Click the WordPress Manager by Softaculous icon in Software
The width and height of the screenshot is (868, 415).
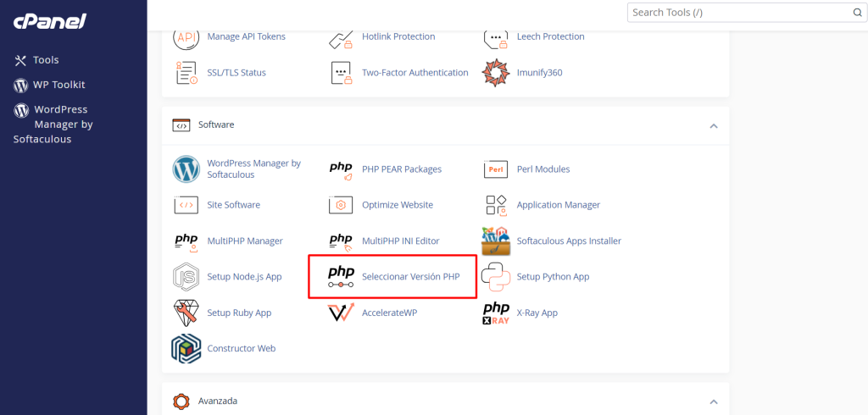pyautogui.click(x=186, y=169)
